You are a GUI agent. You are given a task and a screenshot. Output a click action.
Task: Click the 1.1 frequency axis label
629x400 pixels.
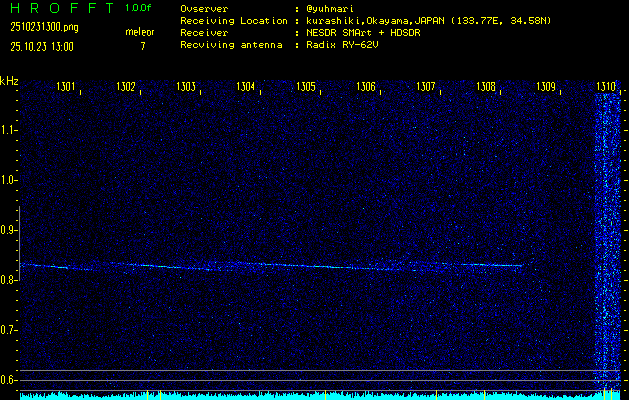(9, 129)
